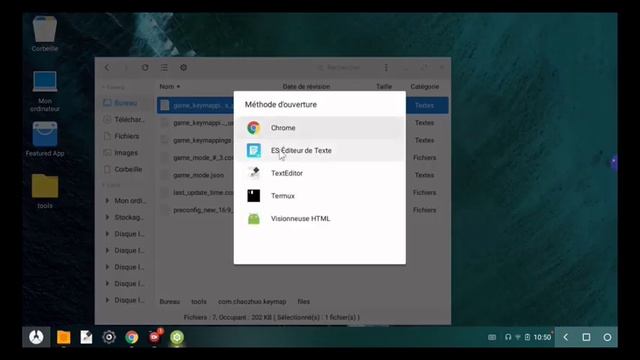The height and width of the screenshot is (360, 640).
Task: Open file with Chrome in the dialog
Action: tap(320, 128)
